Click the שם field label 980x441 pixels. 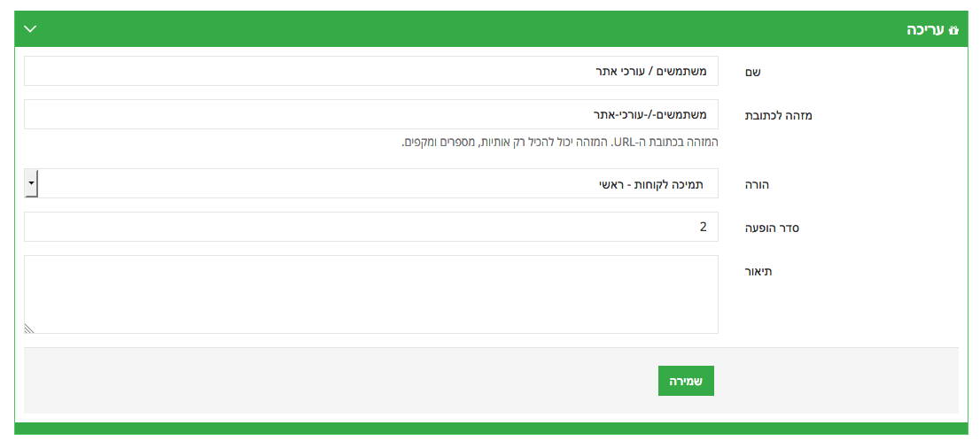pos(752,73)
